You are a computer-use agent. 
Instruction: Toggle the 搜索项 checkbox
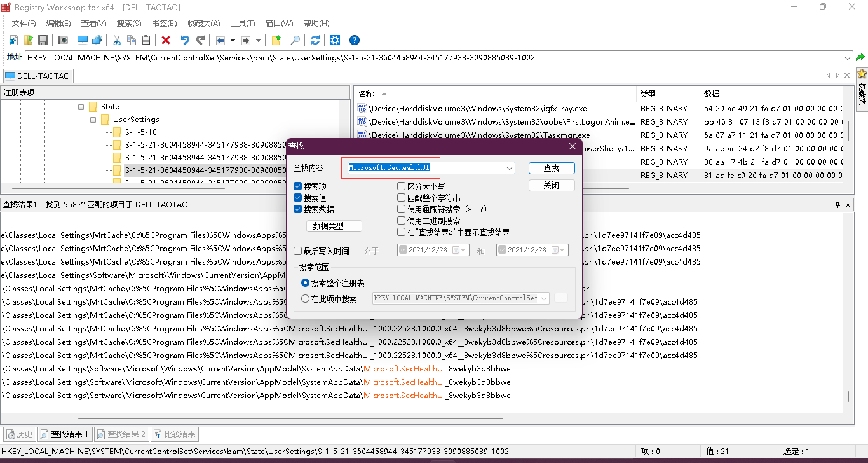coord(298,186)
